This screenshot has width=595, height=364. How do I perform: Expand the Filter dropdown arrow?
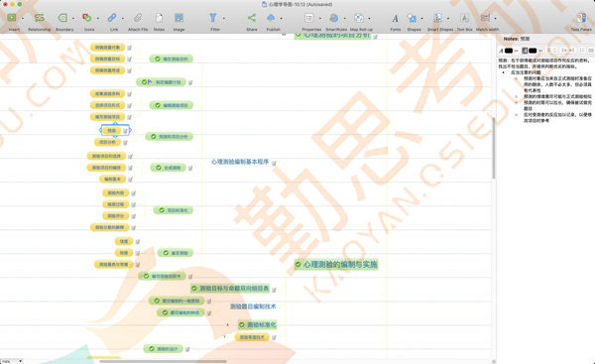223,18
